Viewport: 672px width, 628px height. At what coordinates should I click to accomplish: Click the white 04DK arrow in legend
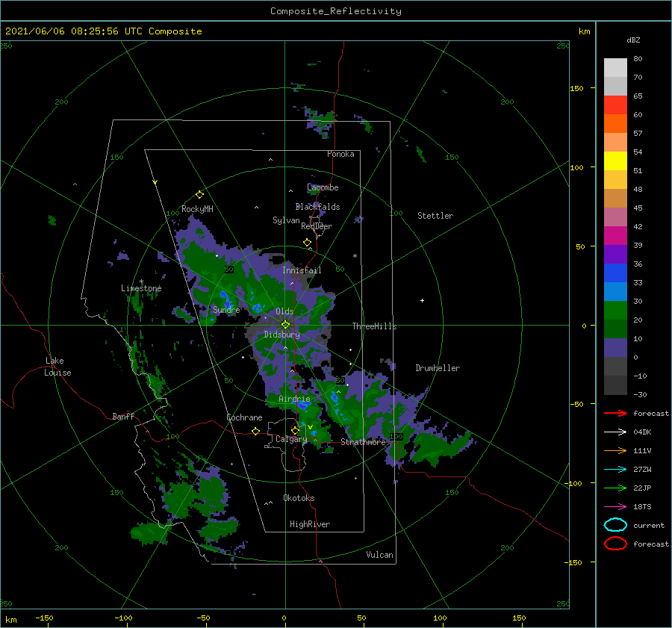pos(615,432)
